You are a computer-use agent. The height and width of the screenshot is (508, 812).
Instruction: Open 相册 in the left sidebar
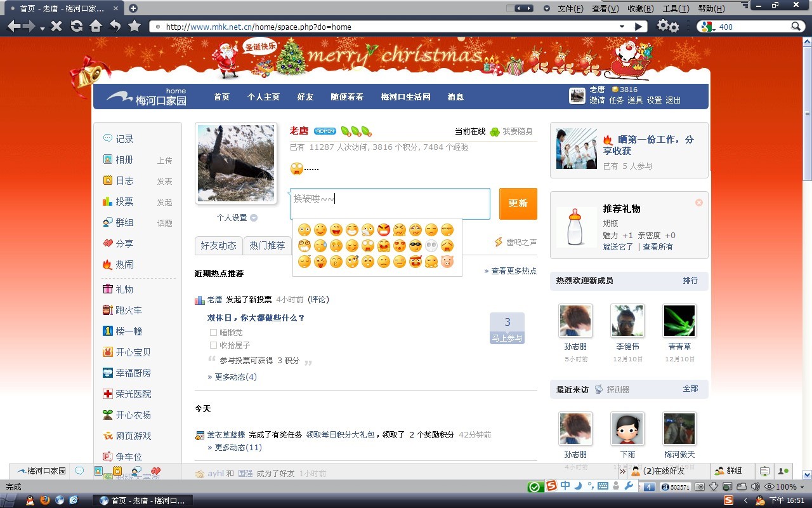tap(124, 159)
